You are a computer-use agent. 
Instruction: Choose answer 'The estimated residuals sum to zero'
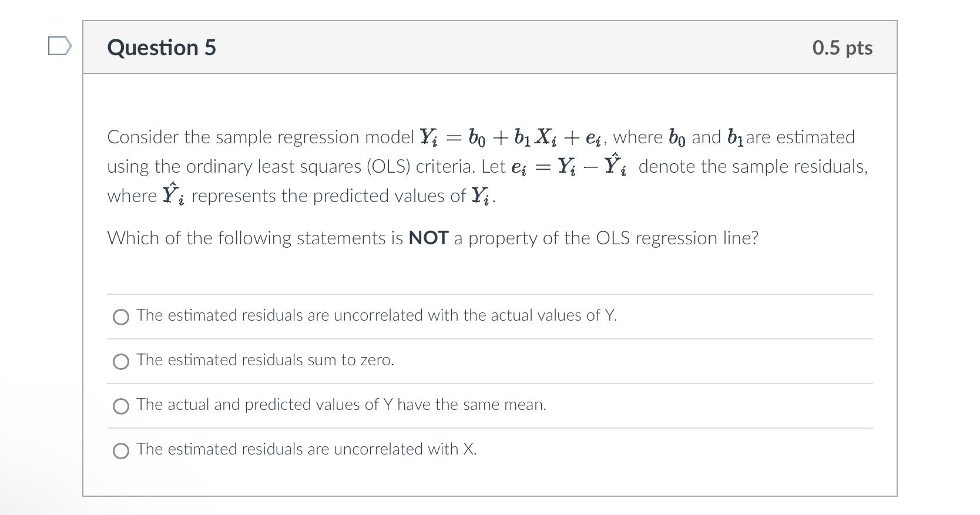[x=265, y=361]
